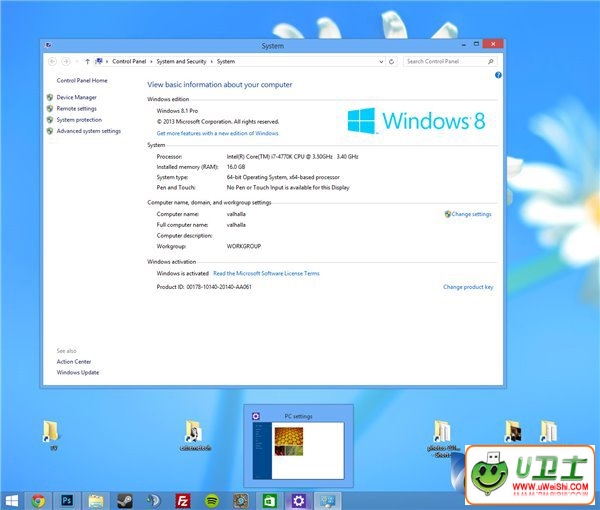Click the Product ID text
This screenshot has width=600, height=510.
pyautogui.click(x=204, y=287)
